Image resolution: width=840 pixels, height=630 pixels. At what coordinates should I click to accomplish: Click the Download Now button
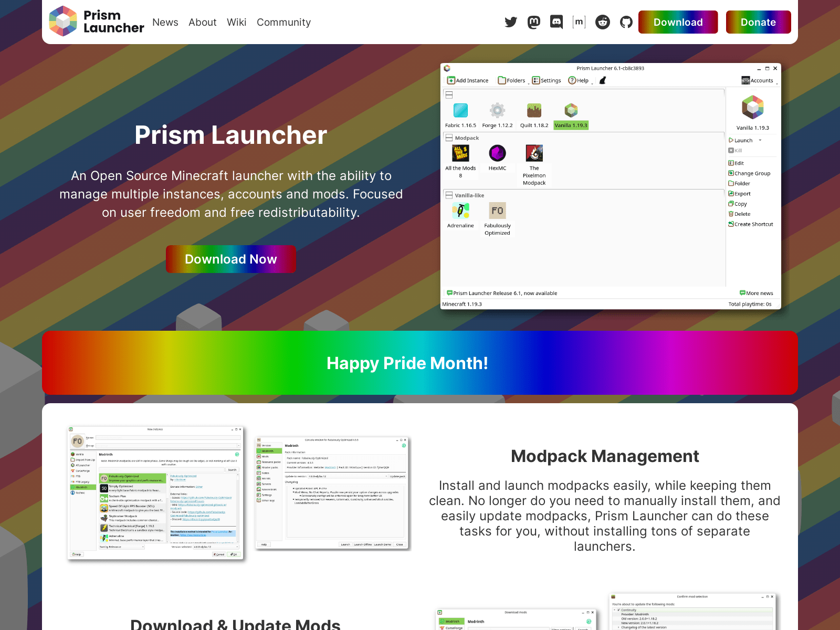tap(231, 259)
